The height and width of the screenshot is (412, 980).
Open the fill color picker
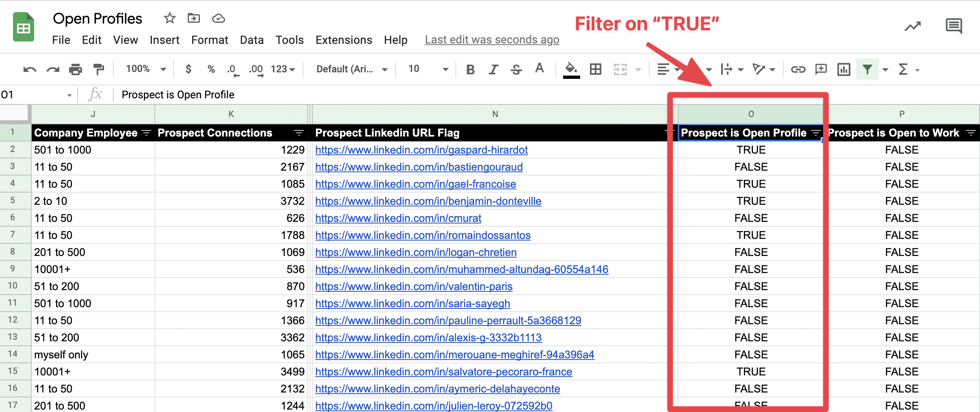pos(571,69)
